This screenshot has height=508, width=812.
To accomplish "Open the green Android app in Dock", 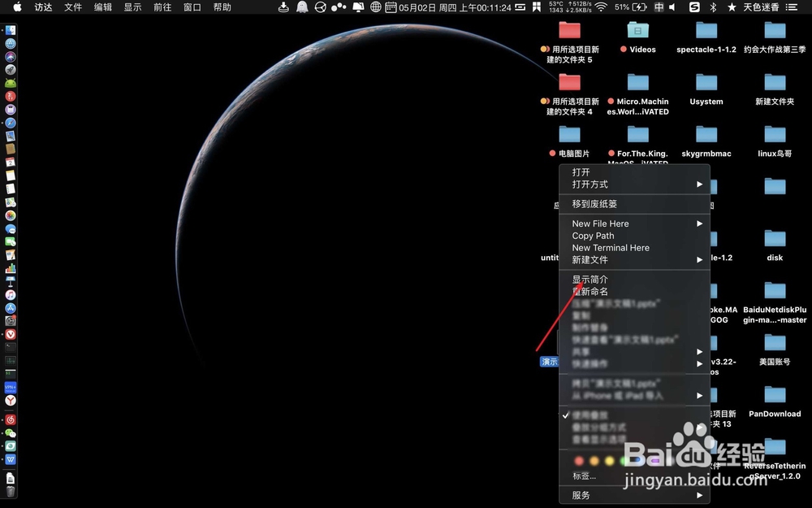I will [x=11, y=83].
